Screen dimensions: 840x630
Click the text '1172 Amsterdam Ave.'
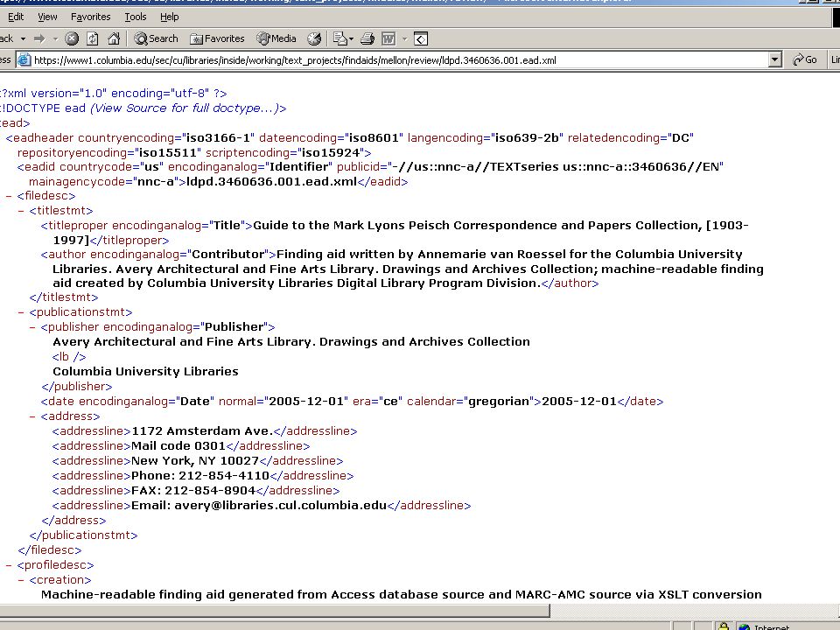click(x=202, y=431)
